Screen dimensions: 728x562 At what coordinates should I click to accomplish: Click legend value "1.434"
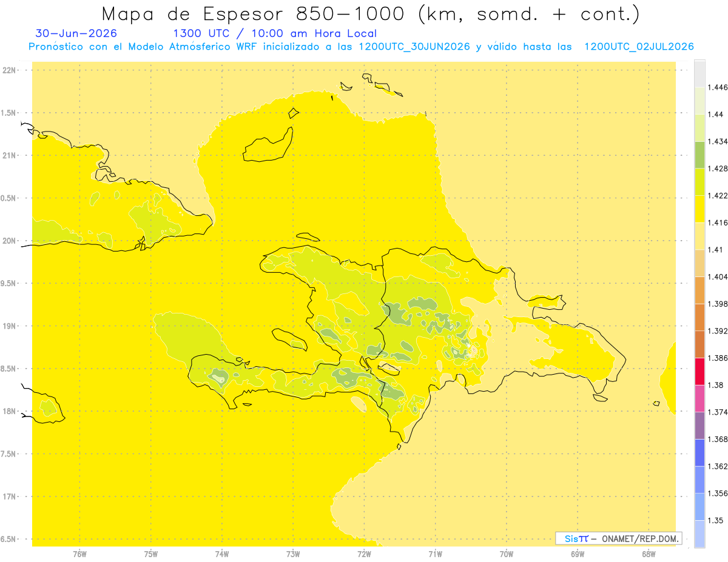click(x=717, y=141)
